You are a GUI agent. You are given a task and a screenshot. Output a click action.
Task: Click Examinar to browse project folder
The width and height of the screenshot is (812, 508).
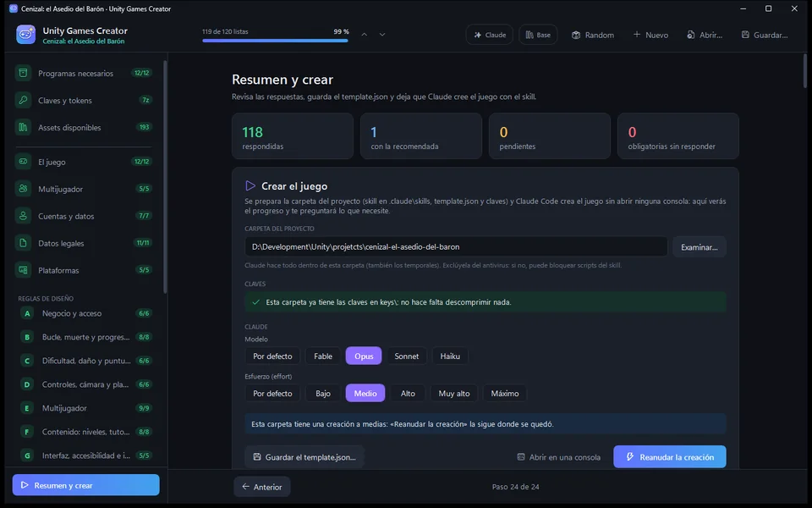700,246
